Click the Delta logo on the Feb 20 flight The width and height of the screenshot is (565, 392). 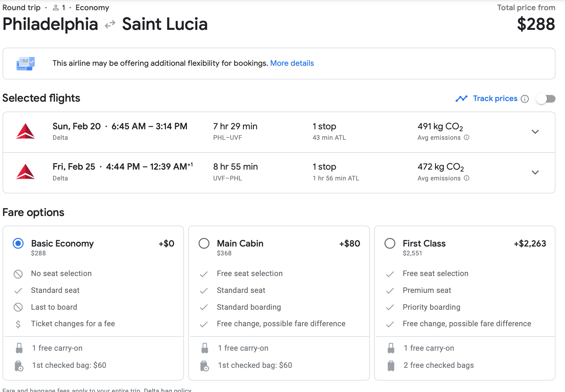click(x=25, y=132)
